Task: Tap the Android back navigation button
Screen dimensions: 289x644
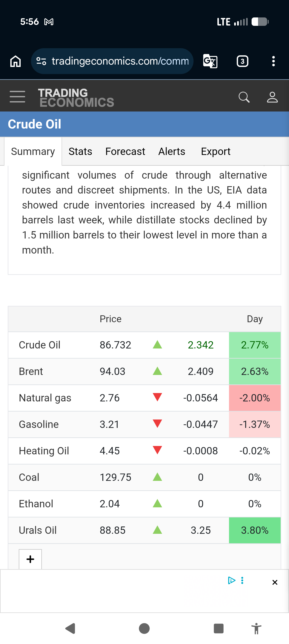Action: coord(70,628)
